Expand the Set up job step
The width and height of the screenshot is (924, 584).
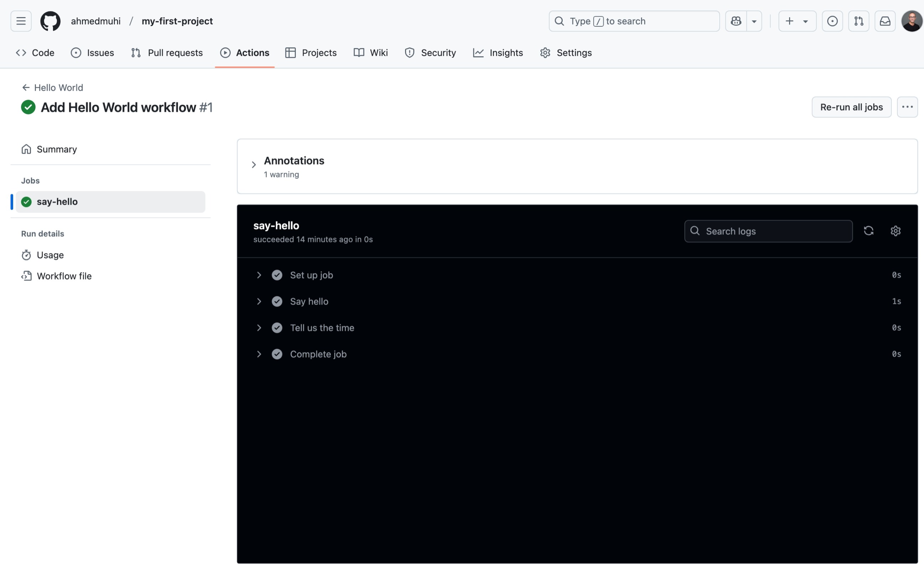click(x=258, y=275)
